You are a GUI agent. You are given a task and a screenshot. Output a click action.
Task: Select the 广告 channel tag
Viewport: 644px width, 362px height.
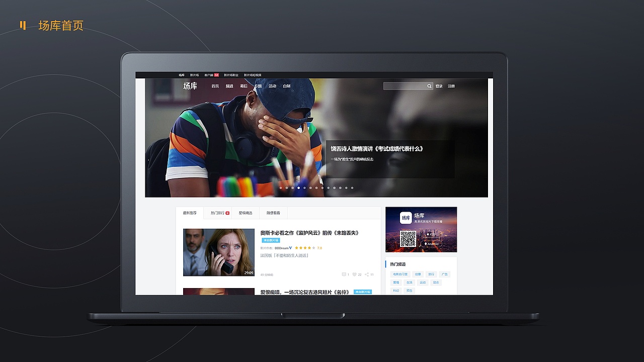(x=444, y=275)
